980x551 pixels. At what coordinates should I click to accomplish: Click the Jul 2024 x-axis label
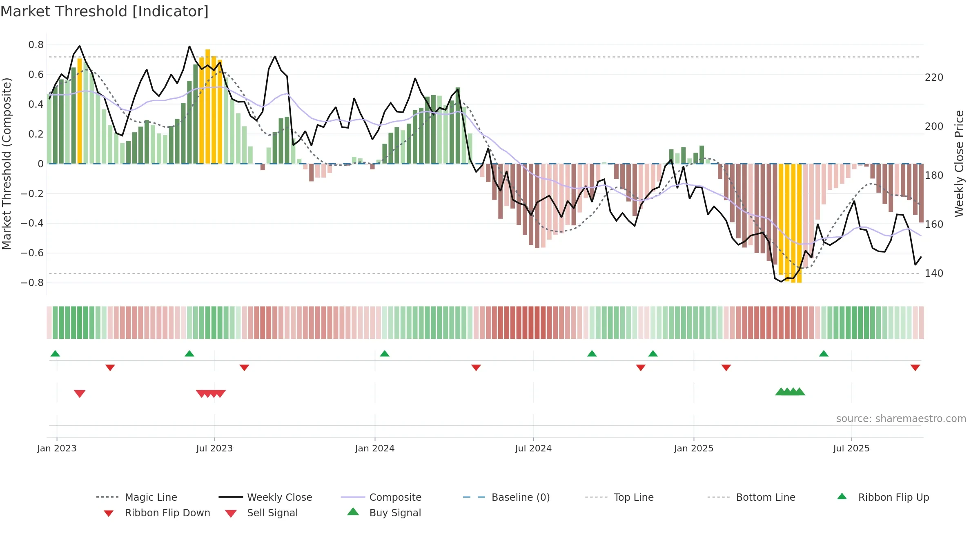(533, 448)
